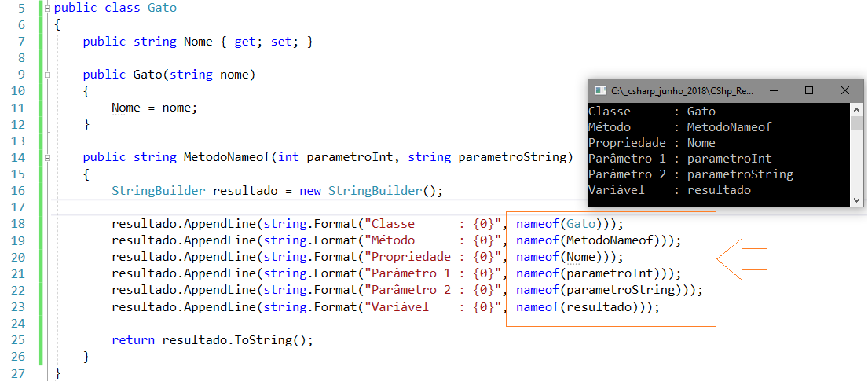Click line number 14 in the gutter
This screenshot has width=868, height=381.
[x=18, y=158]
